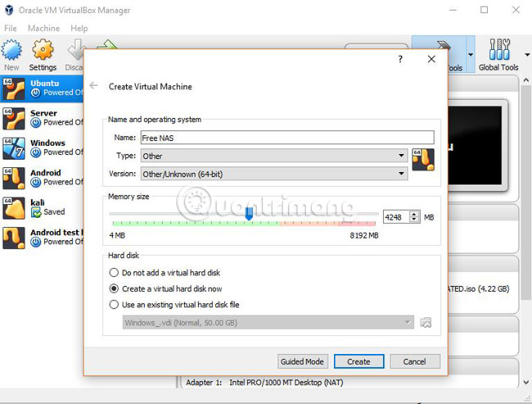The width and height of the screenshot is (532, 404).
Task: Click the Android Powered Off state icon
Action: click(x=35, y=183)
